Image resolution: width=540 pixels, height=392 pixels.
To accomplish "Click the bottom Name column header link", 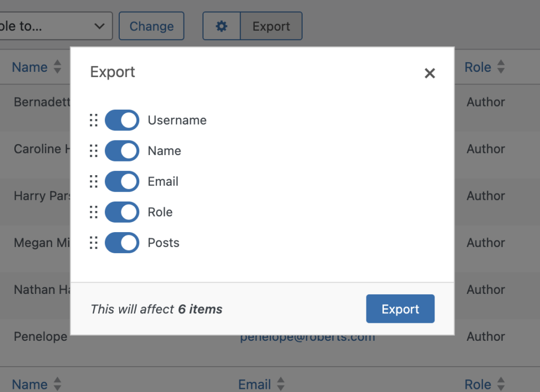I will click(30, 384).
